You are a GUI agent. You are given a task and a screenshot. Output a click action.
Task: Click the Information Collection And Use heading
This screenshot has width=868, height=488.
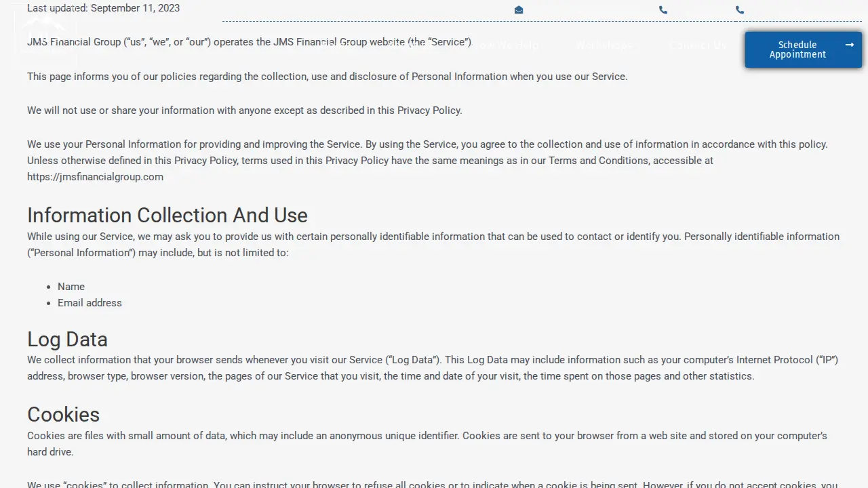pos(167,215)
